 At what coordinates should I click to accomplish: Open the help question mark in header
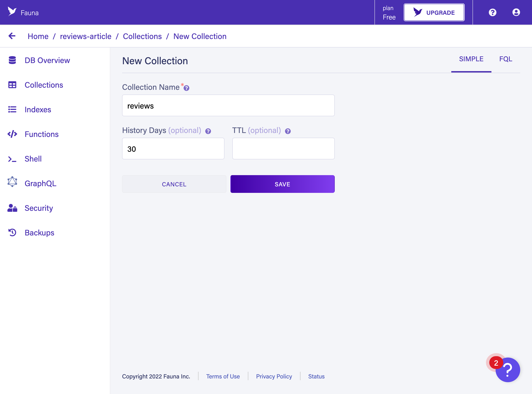(492, 12)
